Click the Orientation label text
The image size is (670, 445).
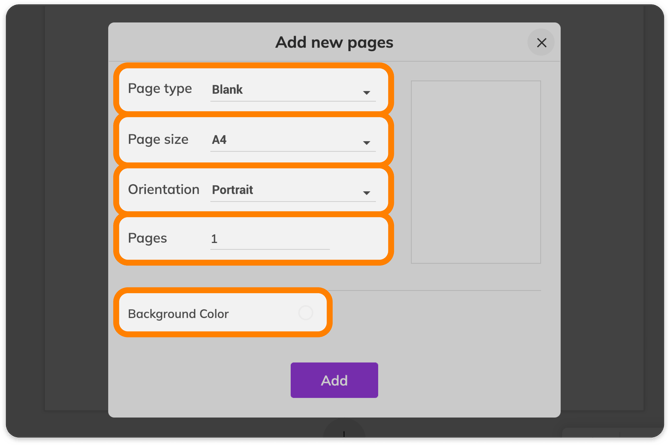click(x=164, y=189)
